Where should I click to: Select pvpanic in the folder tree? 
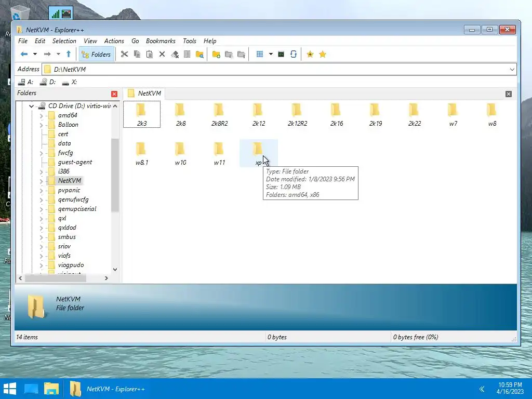[x=69, y=190]
